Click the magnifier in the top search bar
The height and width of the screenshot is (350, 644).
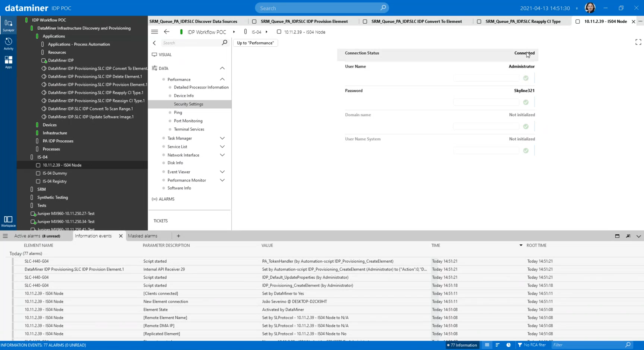pos(383,8)
